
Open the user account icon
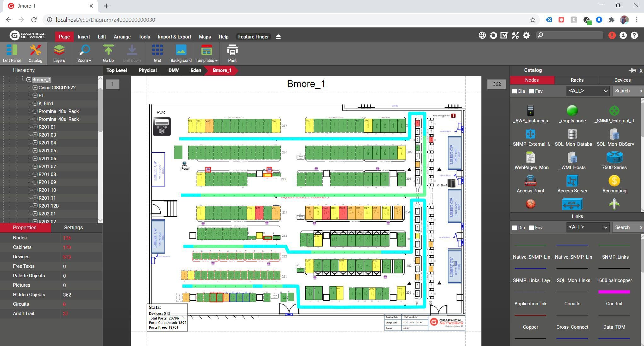[x=623, y=35]
